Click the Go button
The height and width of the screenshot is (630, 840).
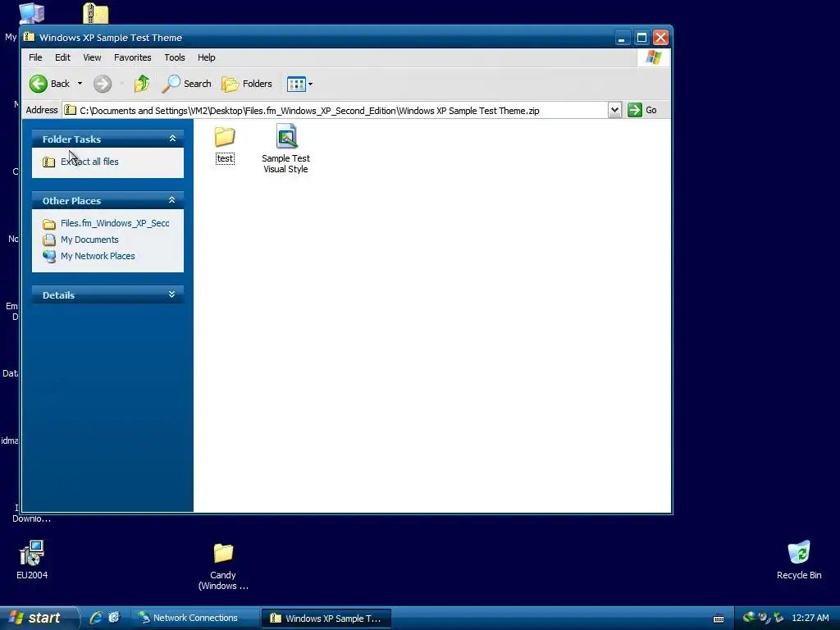(x=642, y=111)
